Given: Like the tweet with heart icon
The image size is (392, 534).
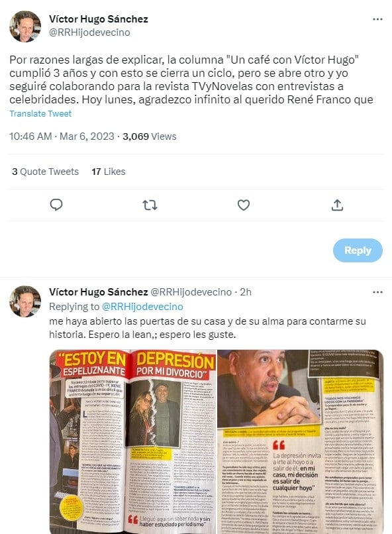Looking at the screenshot, I should click(x=243, y=205).
